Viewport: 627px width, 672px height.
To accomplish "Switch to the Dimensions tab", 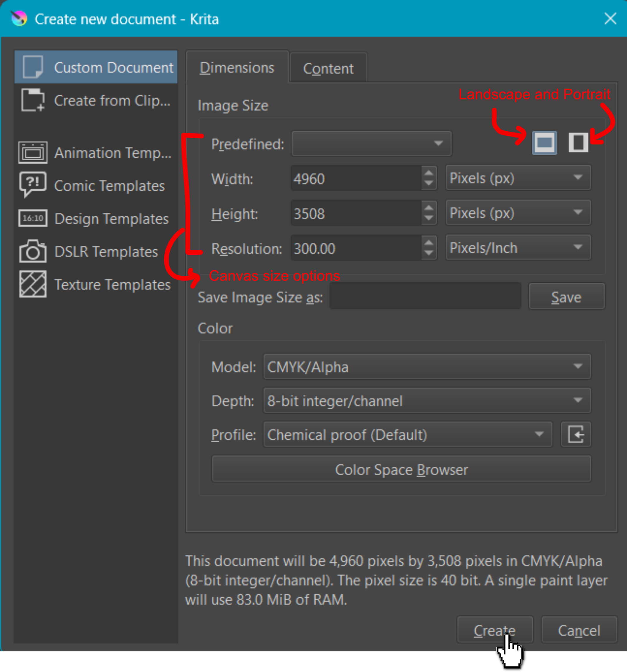I will 237,68.
